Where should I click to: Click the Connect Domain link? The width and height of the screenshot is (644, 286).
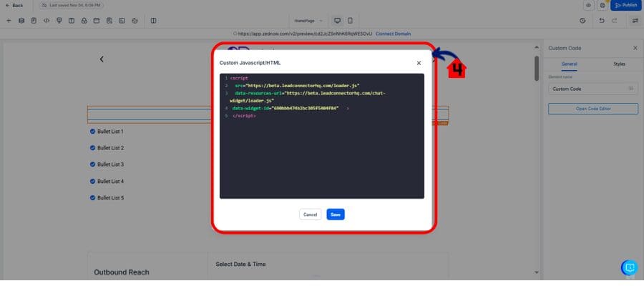[x=393, y=34]
